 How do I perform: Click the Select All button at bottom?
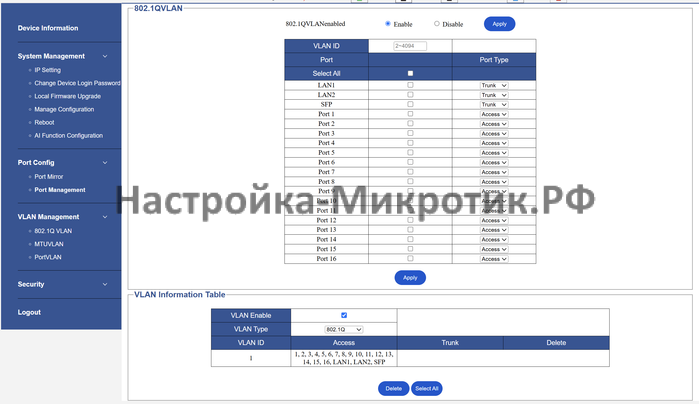tap(427, 388)
